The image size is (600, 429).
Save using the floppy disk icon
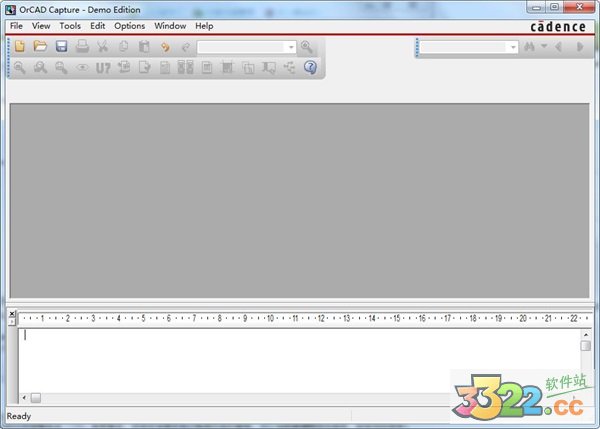pos(61,47)
